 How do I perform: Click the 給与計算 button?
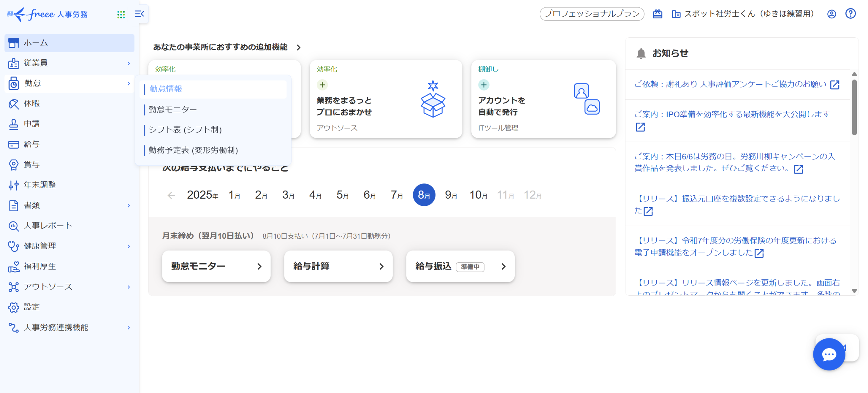tap(338, 266)
